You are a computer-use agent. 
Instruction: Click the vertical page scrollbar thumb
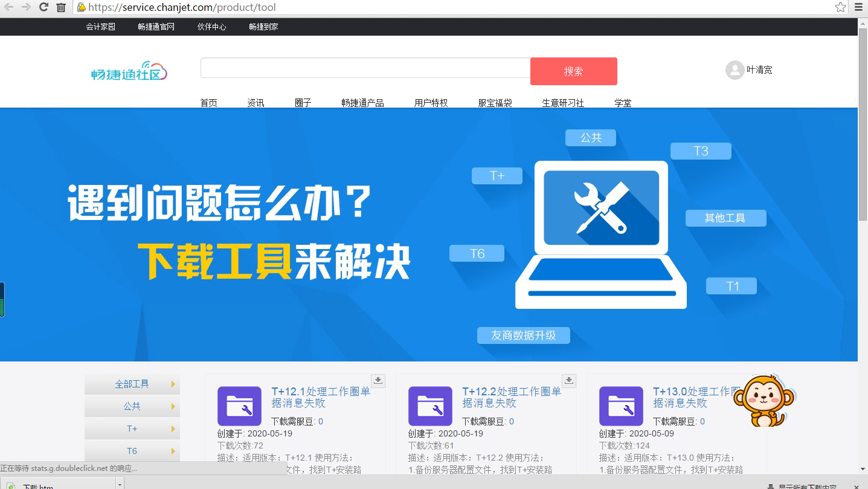point(863,124)
